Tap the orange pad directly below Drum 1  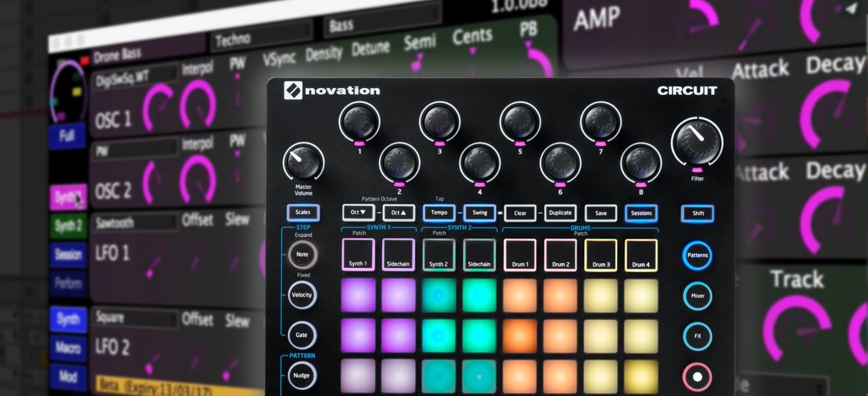[520, 295]
